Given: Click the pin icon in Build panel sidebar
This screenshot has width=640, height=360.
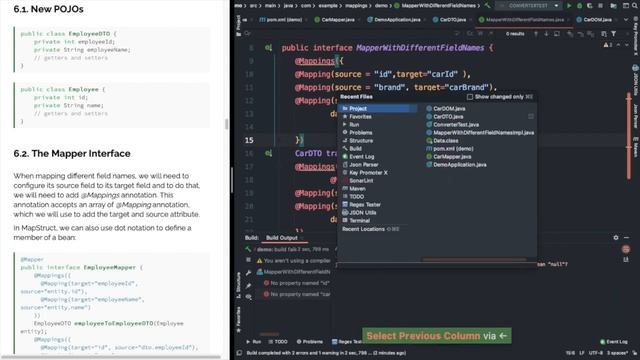Looking at the screenshot, I should [x=248, y=286].
